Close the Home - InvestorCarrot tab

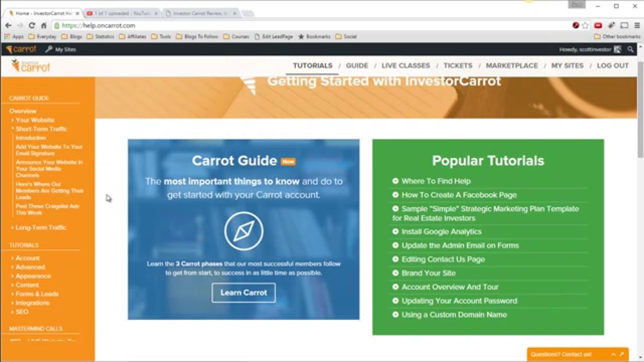[77, 13]
